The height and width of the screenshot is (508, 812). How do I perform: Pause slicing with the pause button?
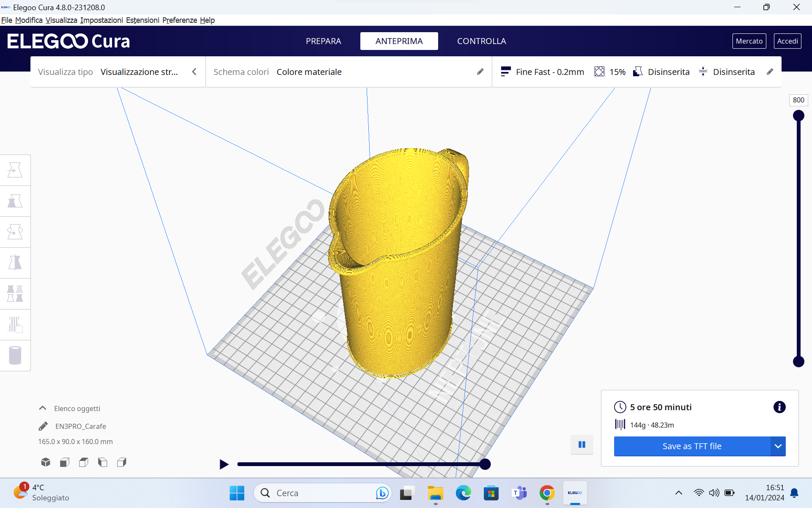582,444
